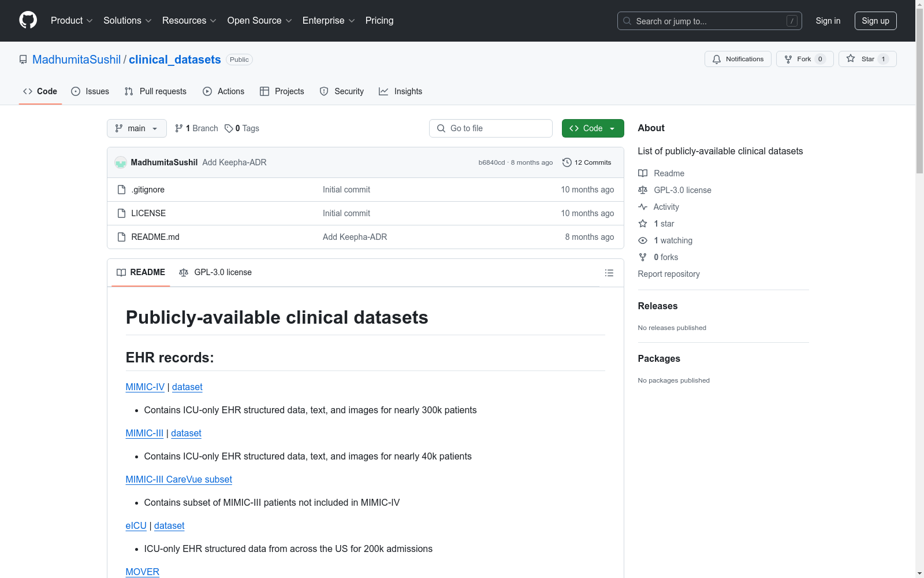Image resolution: width=924 pixels, height=578 pixels.
Task: Open the eICU link
Action: (x=136, y=526)
